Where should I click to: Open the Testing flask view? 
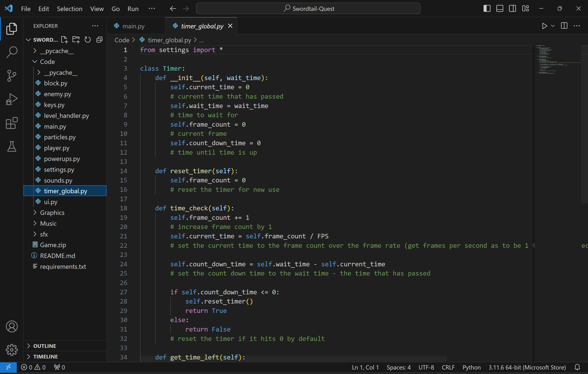click(11, 147)
